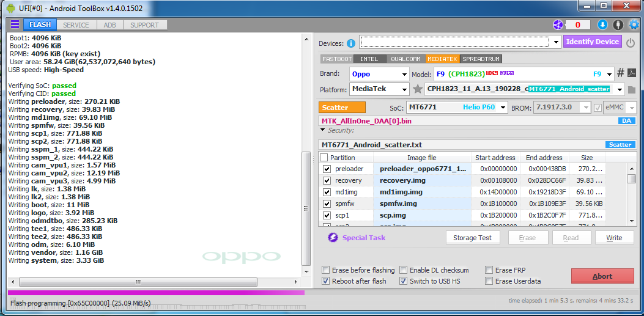Screen dimensions: 644x316
Task: Click the blue Scatter tag
Action: click(620, 145)
